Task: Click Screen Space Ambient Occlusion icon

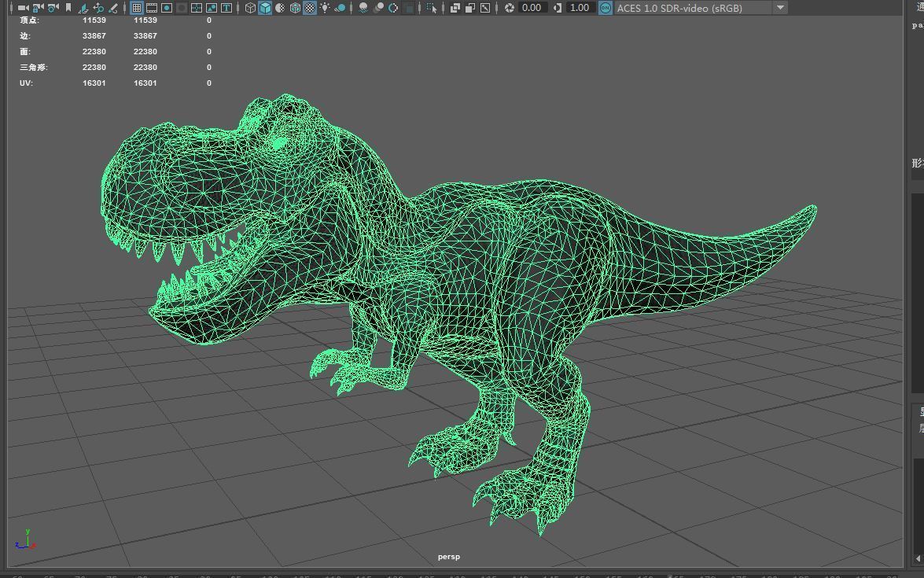Action: point(363,8)
